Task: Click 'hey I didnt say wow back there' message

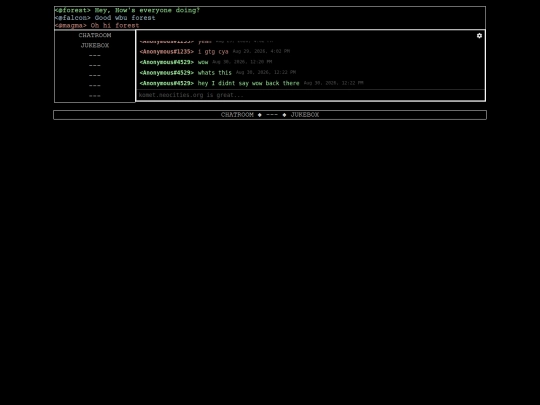Action: tap(248, 83)
